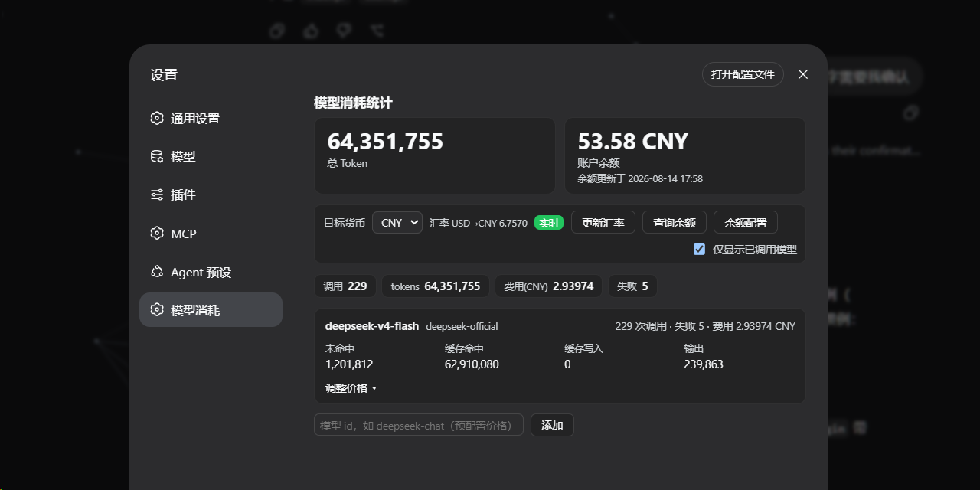Open the CNY target currency dropdown

point(397,223)
